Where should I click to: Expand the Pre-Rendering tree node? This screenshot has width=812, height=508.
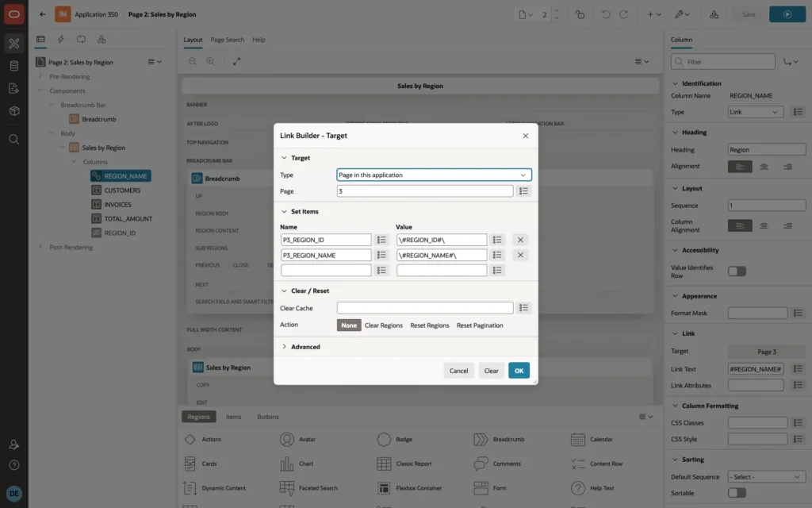(x=40, y=76)
